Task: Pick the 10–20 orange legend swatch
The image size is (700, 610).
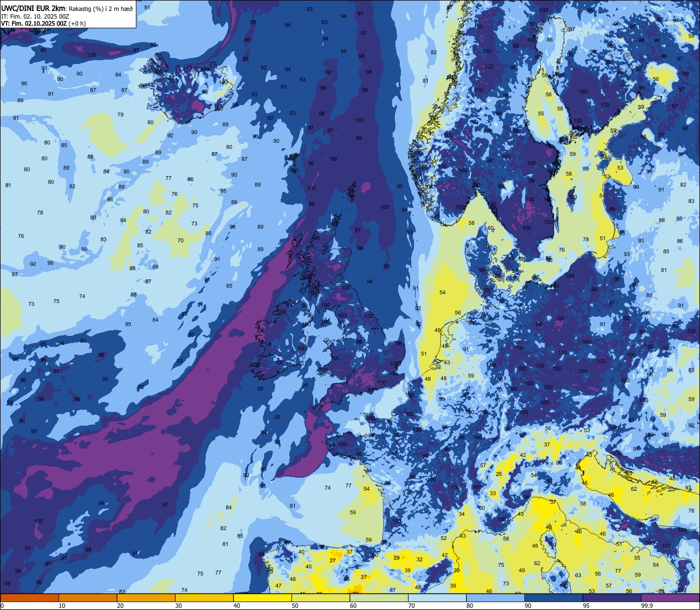Action: (87, 597)
